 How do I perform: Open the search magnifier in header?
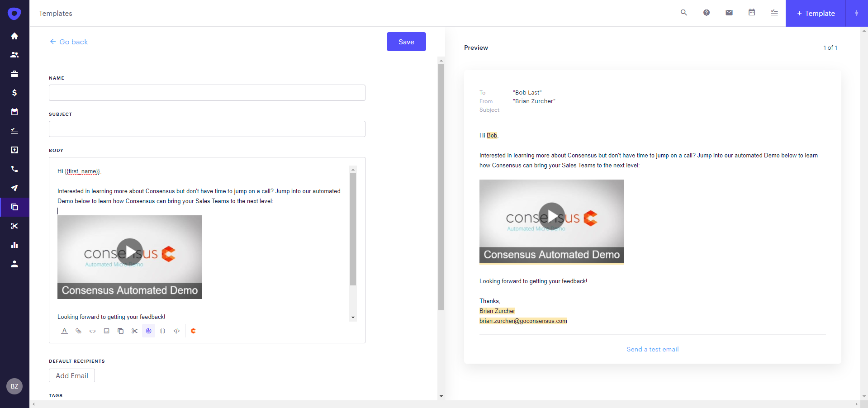684,13
